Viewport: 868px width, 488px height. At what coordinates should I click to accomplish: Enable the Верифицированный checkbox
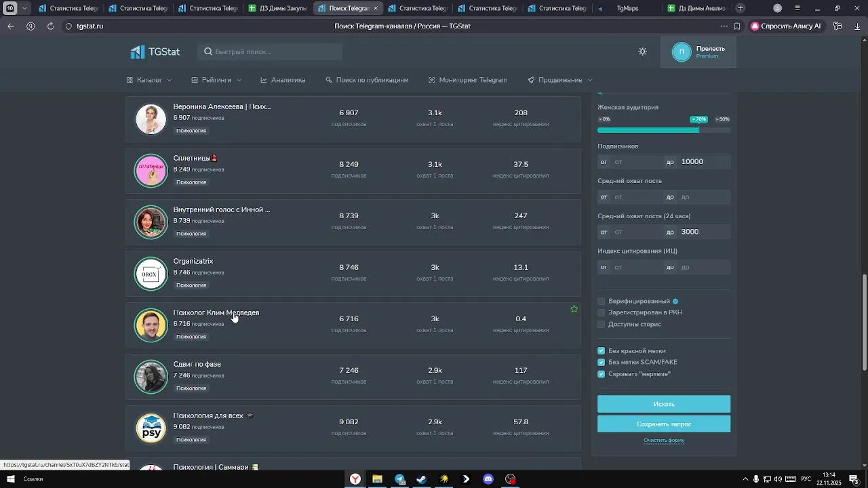[601, 301]
